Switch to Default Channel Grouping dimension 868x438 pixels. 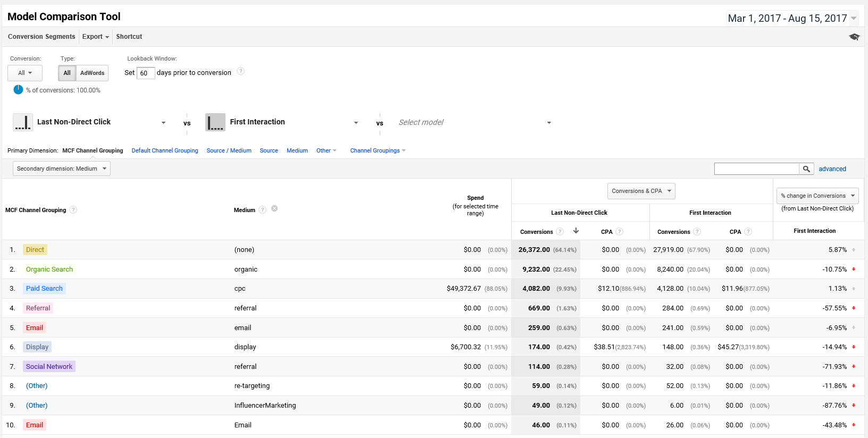pyautogui.click(x=164, y=151)
